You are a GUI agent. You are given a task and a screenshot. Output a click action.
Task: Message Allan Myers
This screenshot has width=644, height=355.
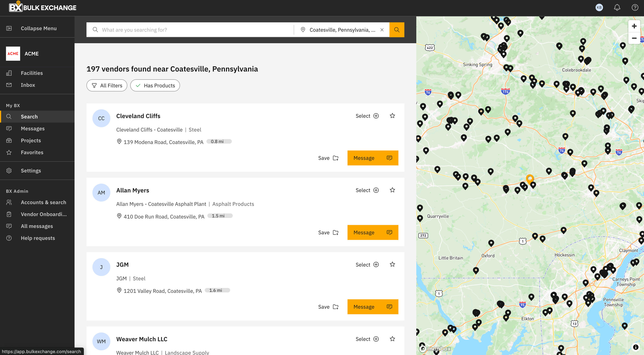[373, 232]
